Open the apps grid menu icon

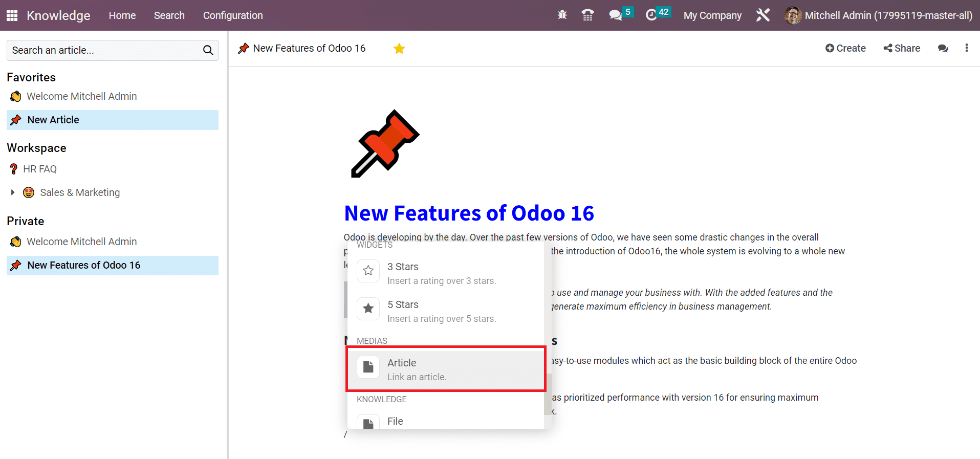click(12, 15)
